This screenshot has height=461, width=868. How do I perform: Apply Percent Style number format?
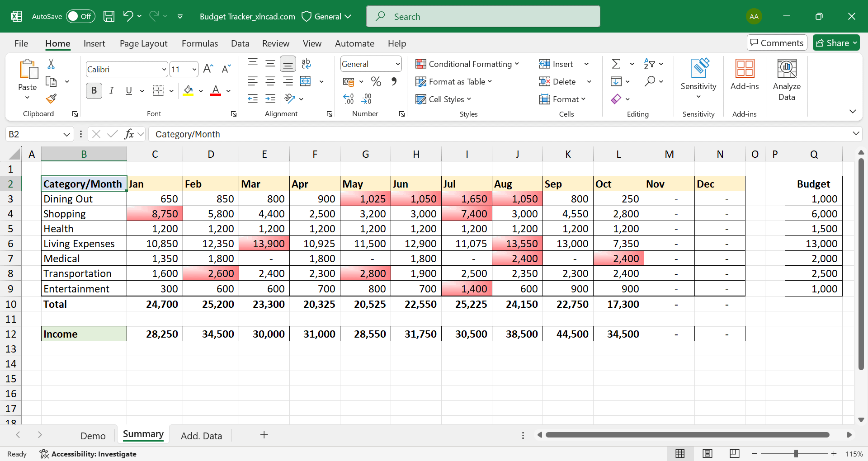(376, 82)
